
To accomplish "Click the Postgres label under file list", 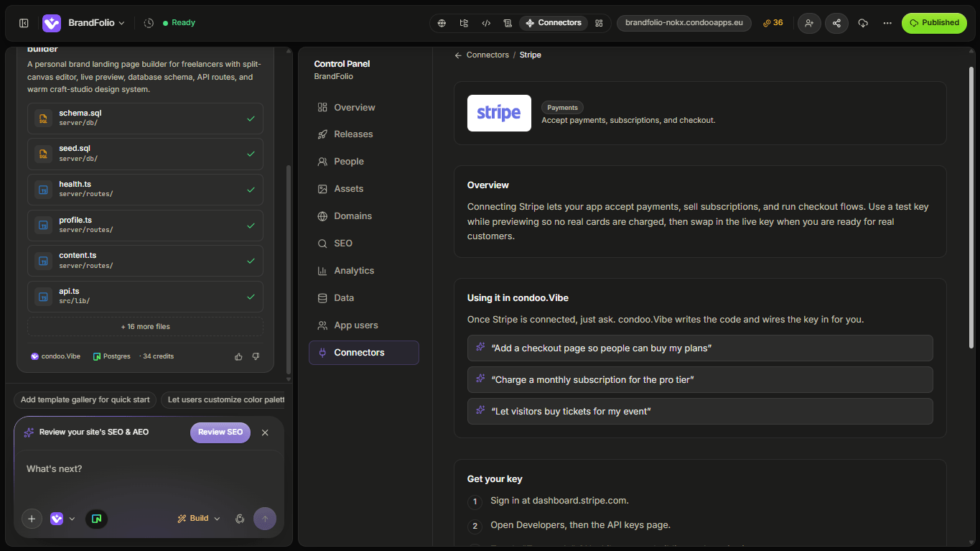I will pyautogui.click(x=112, y=356).
